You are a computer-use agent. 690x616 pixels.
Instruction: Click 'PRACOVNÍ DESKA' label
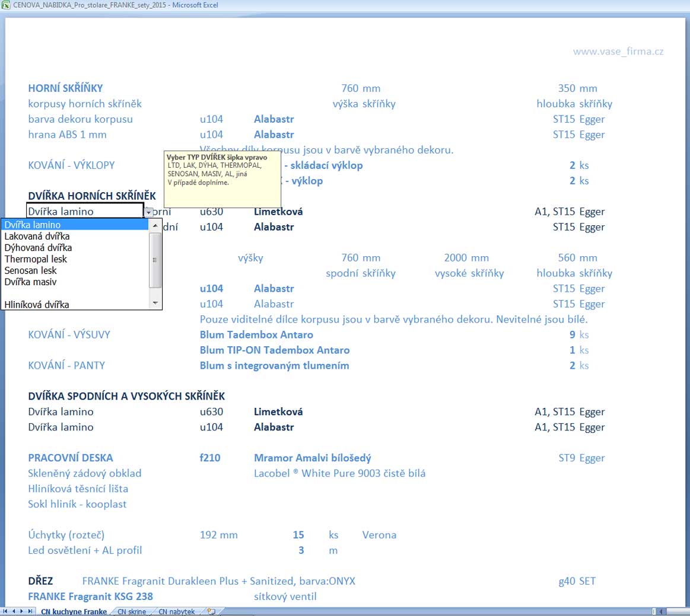point(71,458)
